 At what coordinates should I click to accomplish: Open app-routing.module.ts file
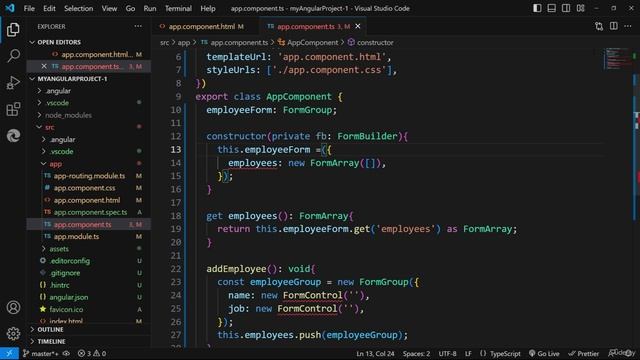coord(89,176)
